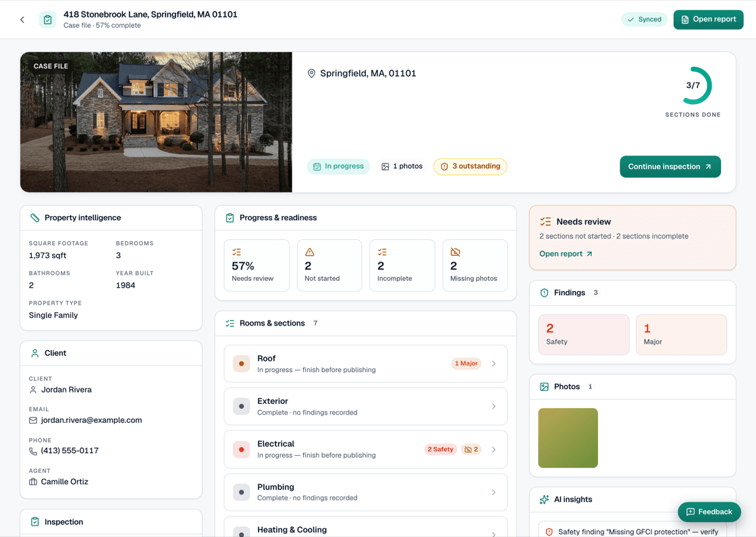Click the AI insights sparkle icon
This screenshot has height=537, width=756.
coord(544,499)
